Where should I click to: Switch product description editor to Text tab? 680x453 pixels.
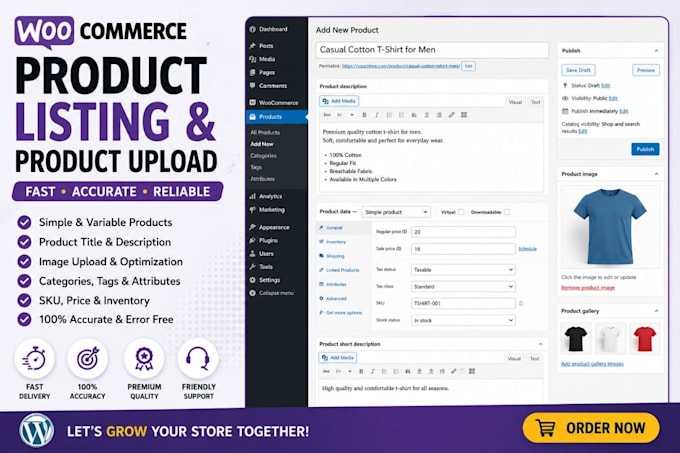coord(536,102)
